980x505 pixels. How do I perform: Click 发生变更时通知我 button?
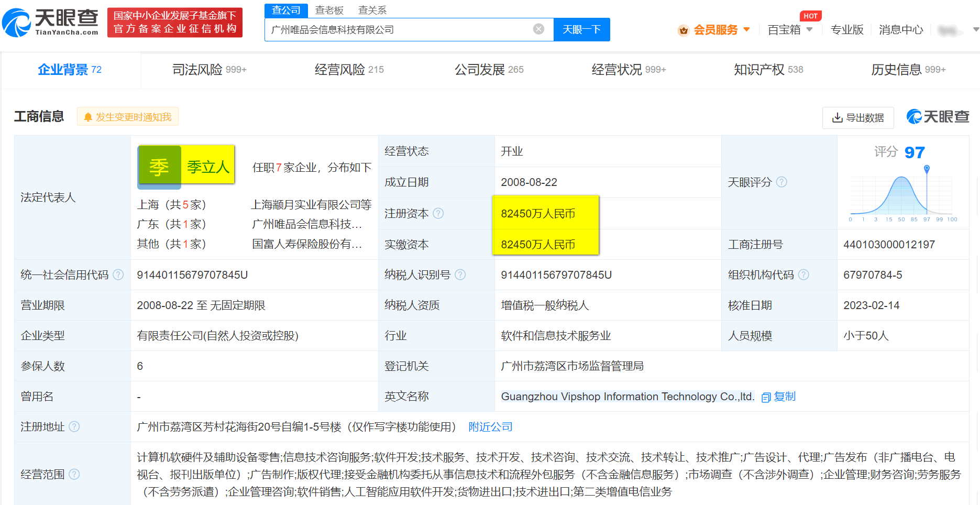128,117
